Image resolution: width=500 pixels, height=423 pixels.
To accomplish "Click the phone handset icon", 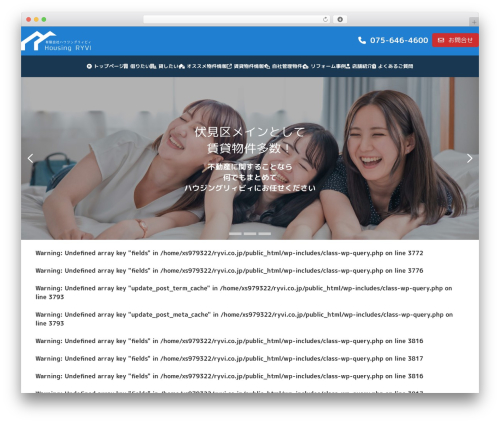I will (362, 40).
